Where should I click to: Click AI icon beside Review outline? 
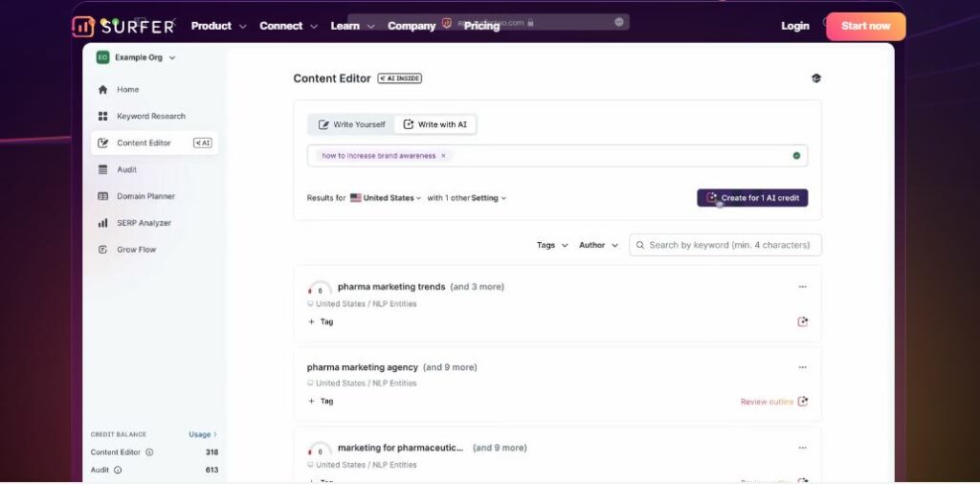pos(803,402)
